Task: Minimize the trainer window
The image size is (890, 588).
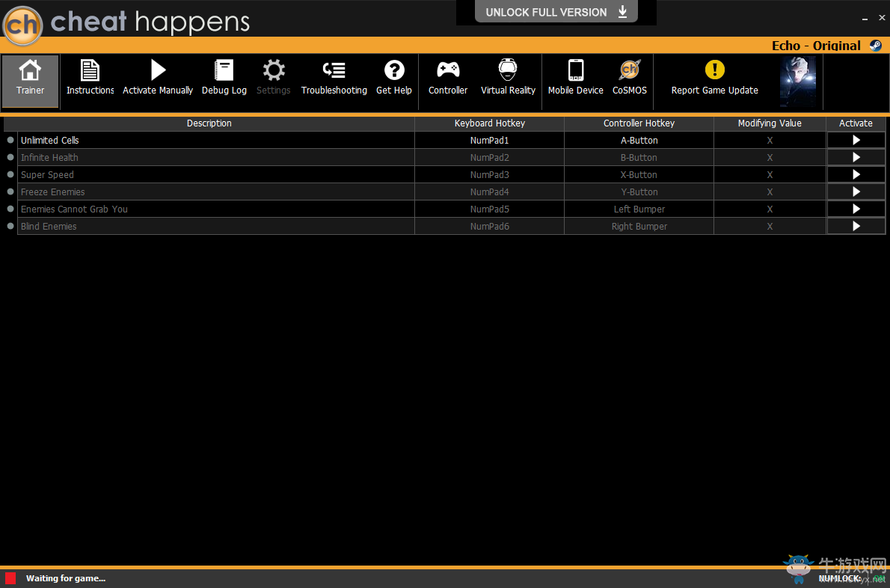Action: click(x=865, y=19)
